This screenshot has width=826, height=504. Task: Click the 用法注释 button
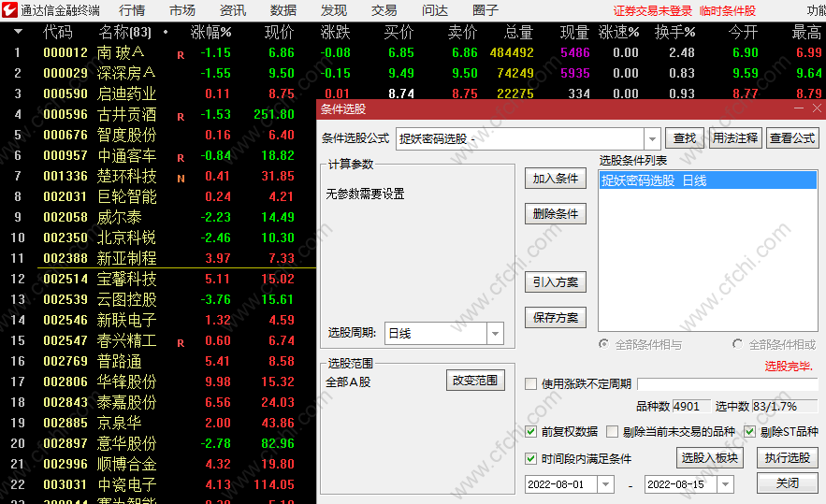click(x=735, y=138)
